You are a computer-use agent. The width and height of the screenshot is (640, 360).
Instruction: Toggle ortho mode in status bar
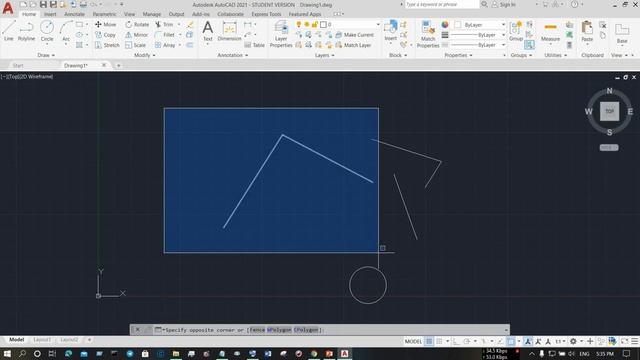(456, 341)
